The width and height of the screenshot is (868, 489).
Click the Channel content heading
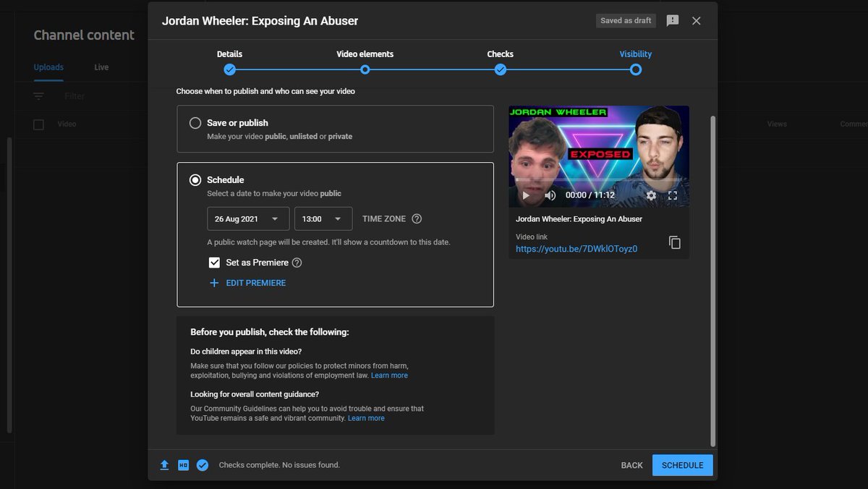tap(84, 35)
